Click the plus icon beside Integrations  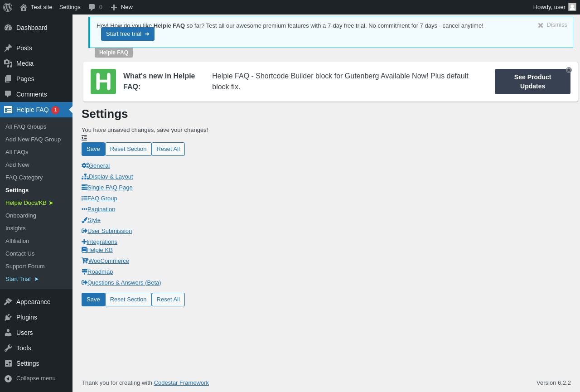(84, 242)
